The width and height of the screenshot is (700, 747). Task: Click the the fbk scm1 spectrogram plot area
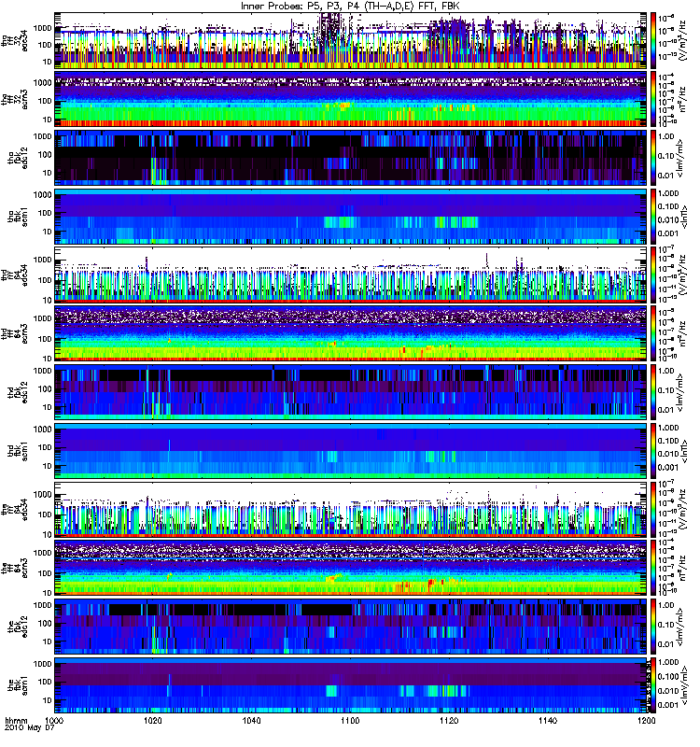tap(351, 685)
